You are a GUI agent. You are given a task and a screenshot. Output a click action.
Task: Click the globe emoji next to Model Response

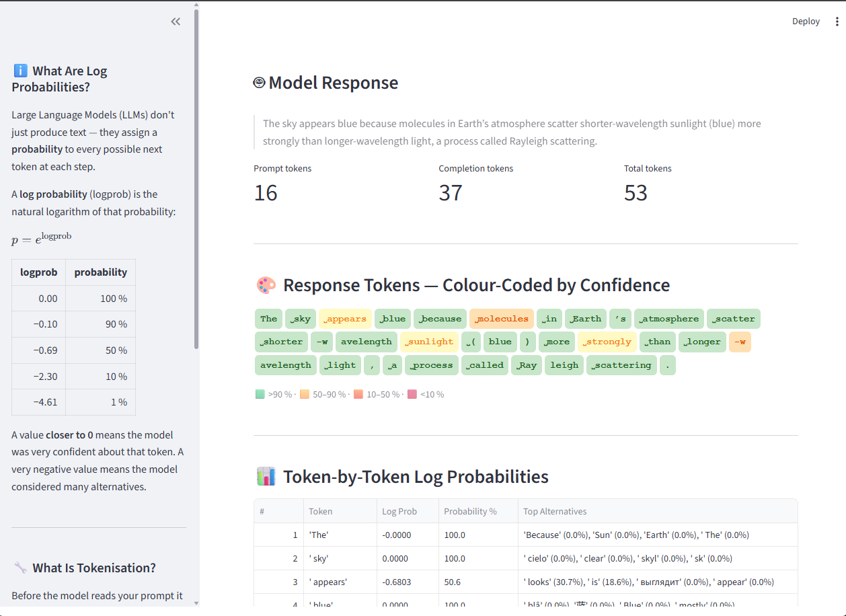[x=258, y=82]
